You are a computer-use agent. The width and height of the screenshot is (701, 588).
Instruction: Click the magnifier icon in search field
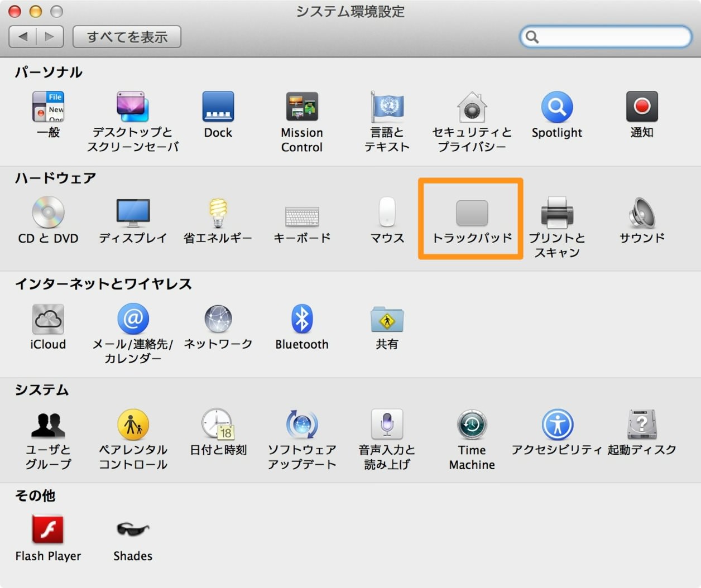[x=532, y=37]
